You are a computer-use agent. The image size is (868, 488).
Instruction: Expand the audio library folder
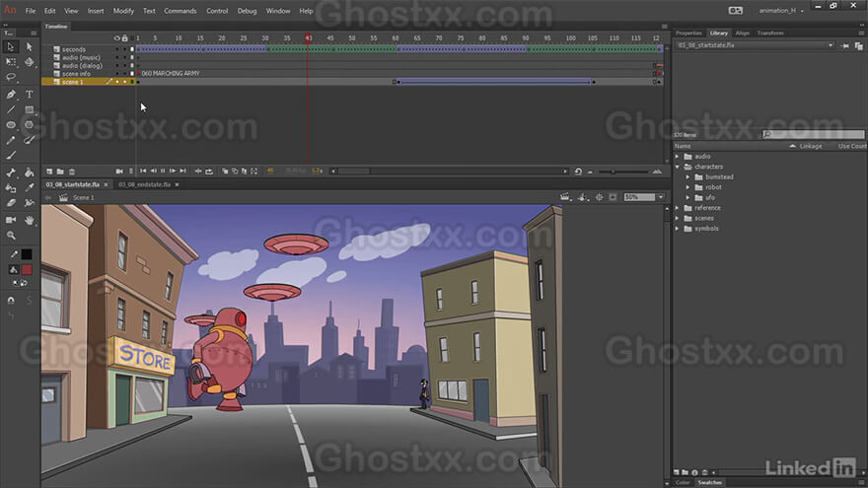677,157
